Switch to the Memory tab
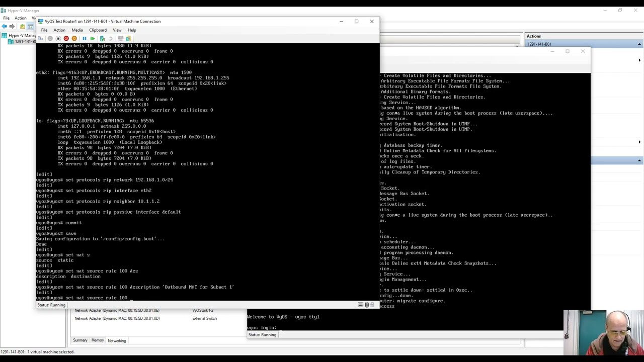 [98, 340]
